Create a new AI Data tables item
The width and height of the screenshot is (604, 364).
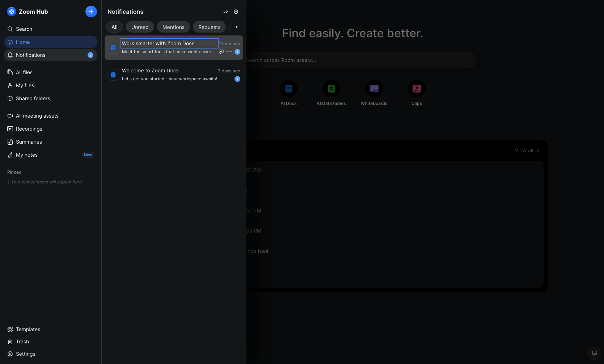coord(331,93)
